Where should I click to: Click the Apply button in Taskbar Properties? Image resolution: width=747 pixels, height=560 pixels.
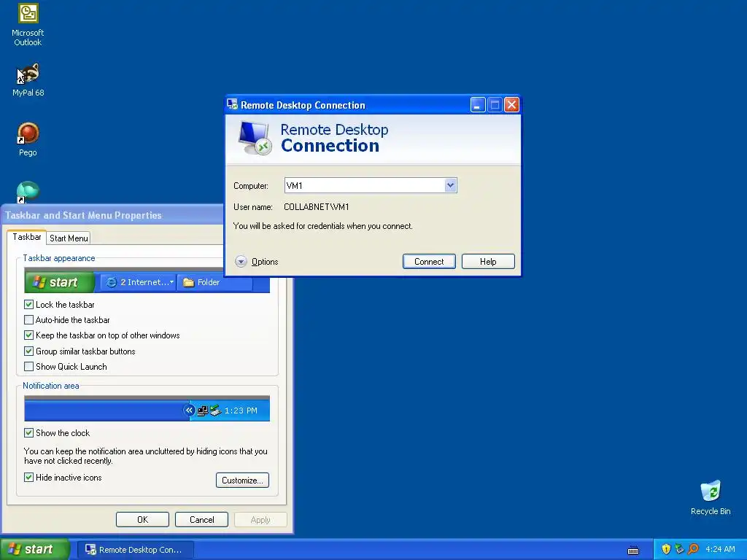[x=260, y=519]
